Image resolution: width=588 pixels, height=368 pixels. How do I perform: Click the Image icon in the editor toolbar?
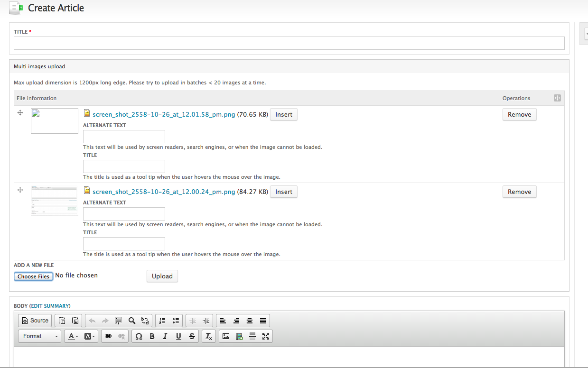coord(226,336)
